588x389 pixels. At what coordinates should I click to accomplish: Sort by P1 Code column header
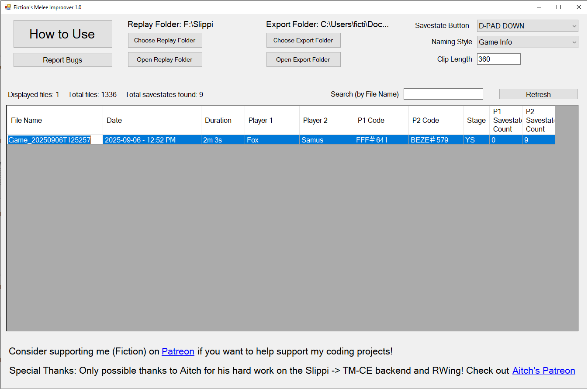(x=381, y=120)
